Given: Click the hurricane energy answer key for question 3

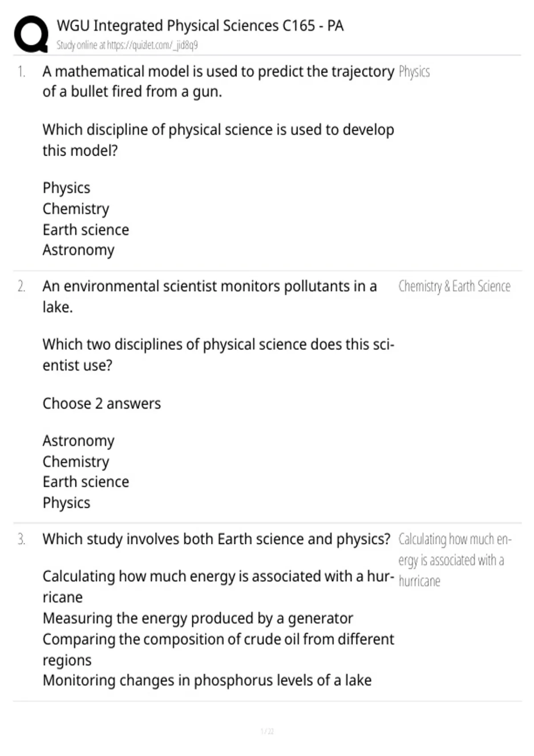Looking at the screenshot, I should [x=455, y=560].
